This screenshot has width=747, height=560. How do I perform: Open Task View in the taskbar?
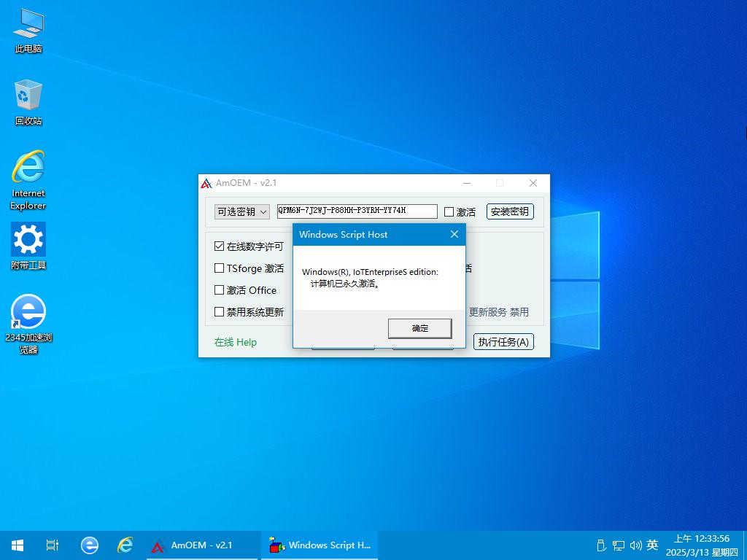[x=53, y=545]
